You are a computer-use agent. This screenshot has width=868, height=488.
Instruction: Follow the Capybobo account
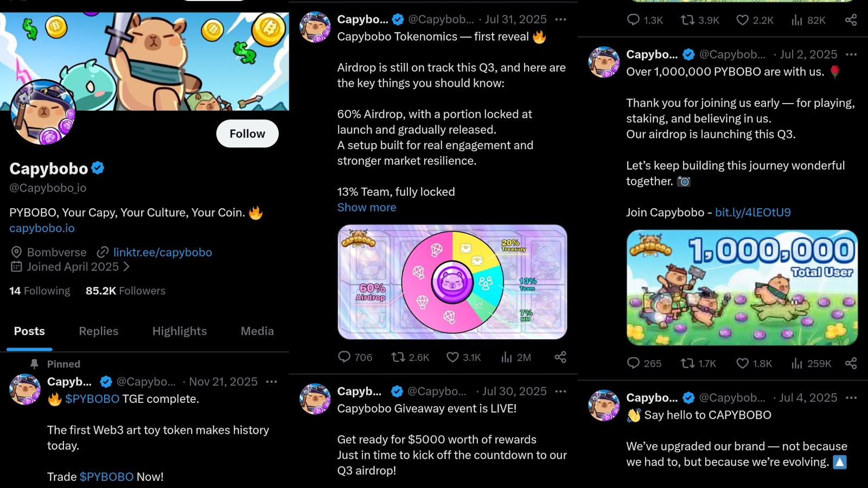(x=247, y=133)
